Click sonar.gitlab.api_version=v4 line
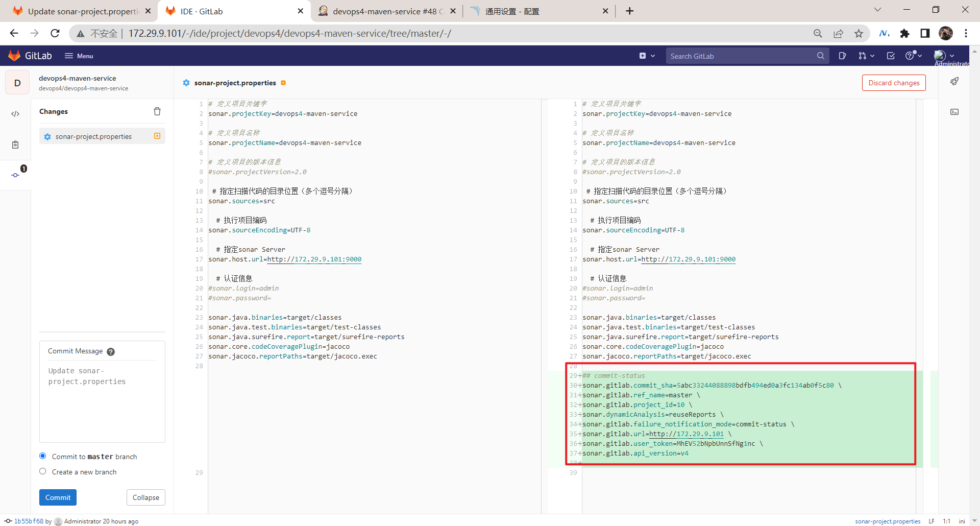The image size is (980, 526). [x=635, y=453]
